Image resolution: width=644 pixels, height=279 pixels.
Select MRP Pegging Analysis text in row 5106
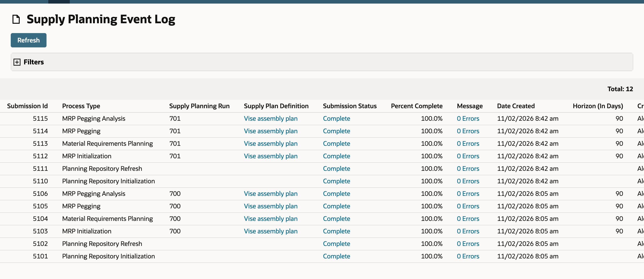(x=93, y=194)
